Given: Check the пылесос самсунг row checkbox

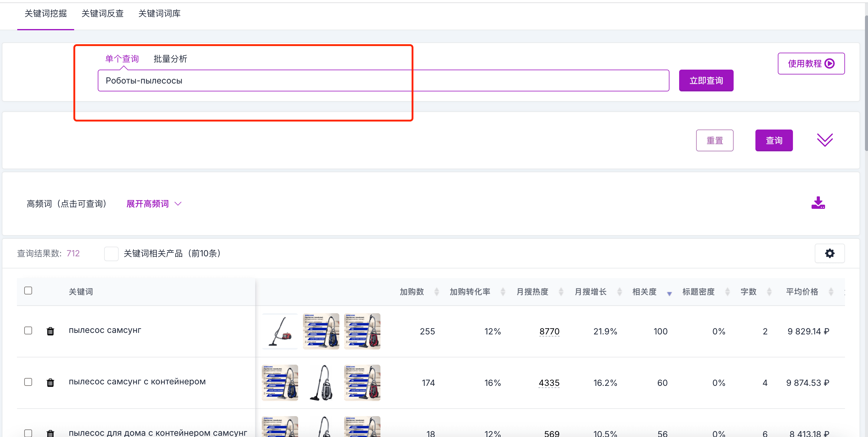Looking at the screenshot, I should [x=28, y=330].
